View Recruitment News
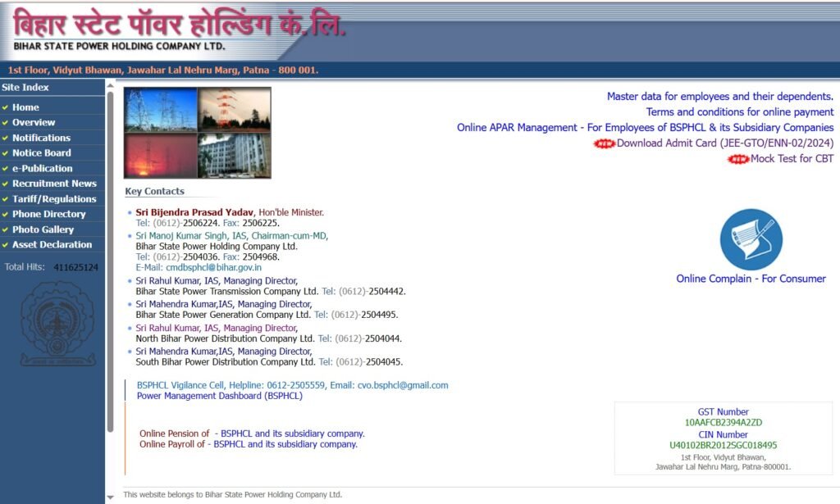 point(55,184)
